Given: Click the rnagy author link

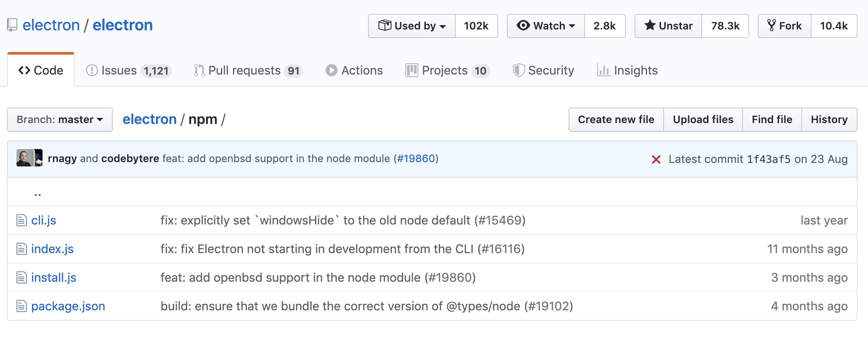Looking at the screenshot, I should [62, 159].
